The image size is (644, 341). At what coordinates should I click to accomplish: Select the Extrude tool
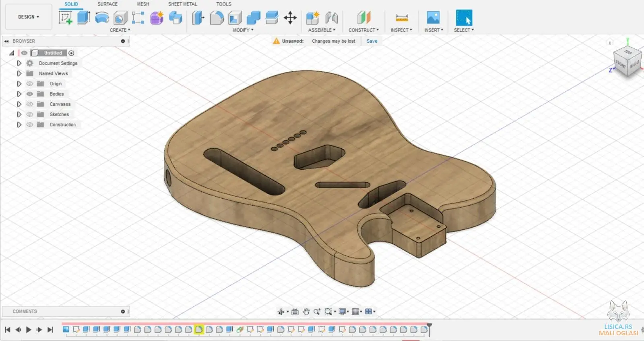(x=83, y=18)
